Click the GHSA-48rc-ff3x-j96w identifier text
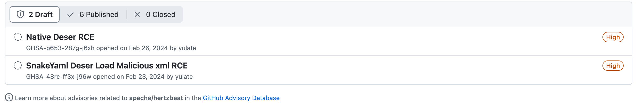This screenshot has width=644, height=105. coord(59,77)
